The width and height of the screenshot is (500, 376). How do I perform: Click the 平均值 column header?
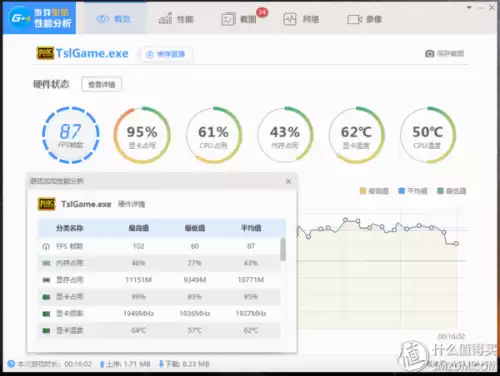click(x=251, y=228)
